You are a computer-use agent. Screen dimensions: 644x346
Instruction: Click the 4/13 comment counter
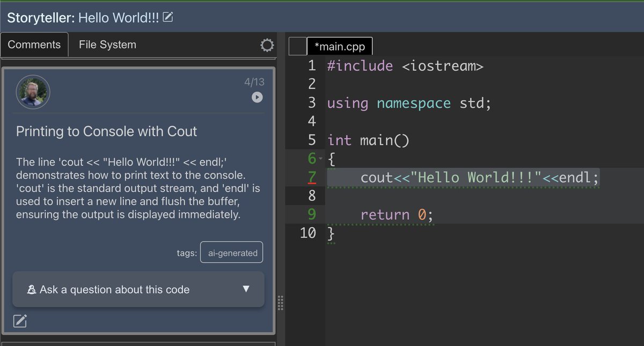254,82
